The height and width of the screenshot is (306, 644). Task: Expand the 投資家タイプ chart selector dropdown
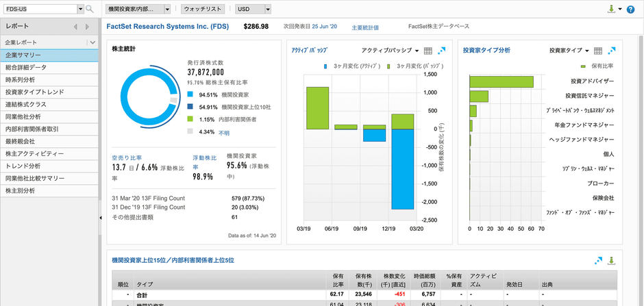(x=569, y=51)
